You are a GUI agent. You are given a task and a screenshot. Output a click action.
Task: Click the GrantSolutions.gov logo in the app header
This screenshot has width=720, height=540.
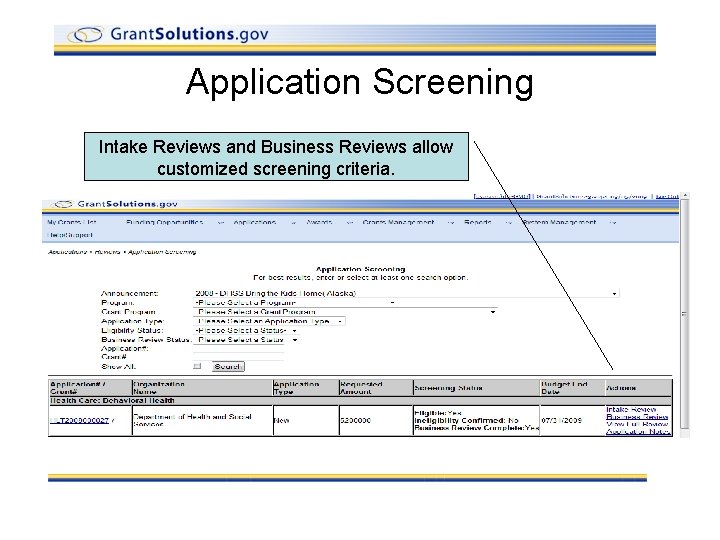tap(116, 204)
